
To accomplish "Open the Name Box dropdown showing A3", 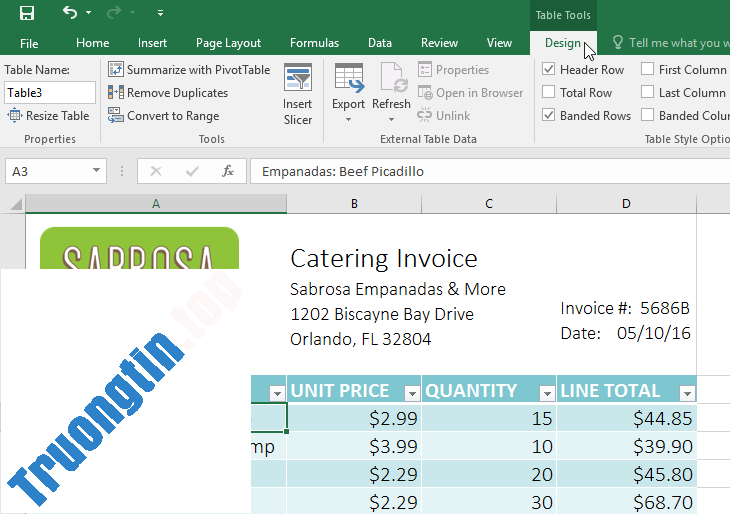I will pyautogui.click(x=96, y=171).
